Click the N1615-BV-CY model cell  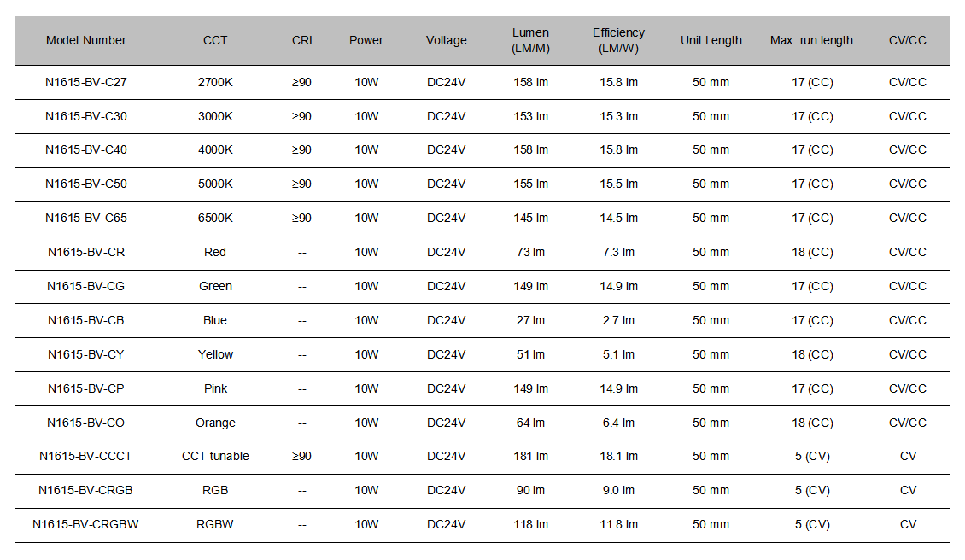(x=86, y=354)
